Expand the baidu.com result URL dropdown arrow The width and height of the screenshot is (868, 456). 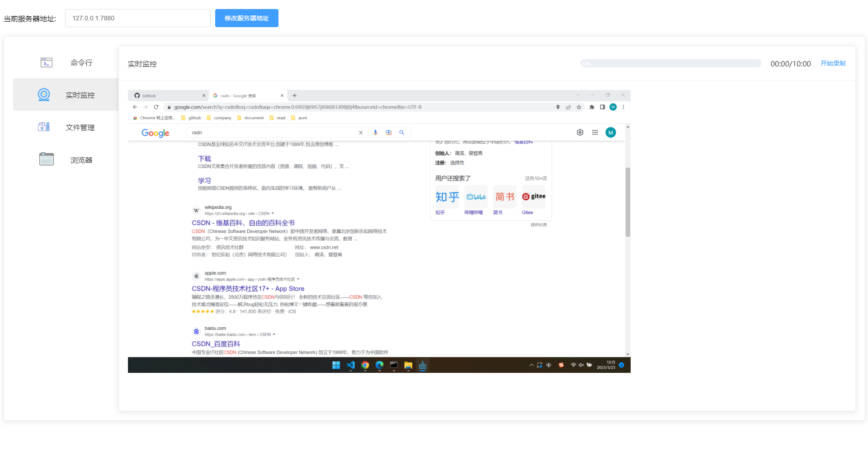[274, 334]
